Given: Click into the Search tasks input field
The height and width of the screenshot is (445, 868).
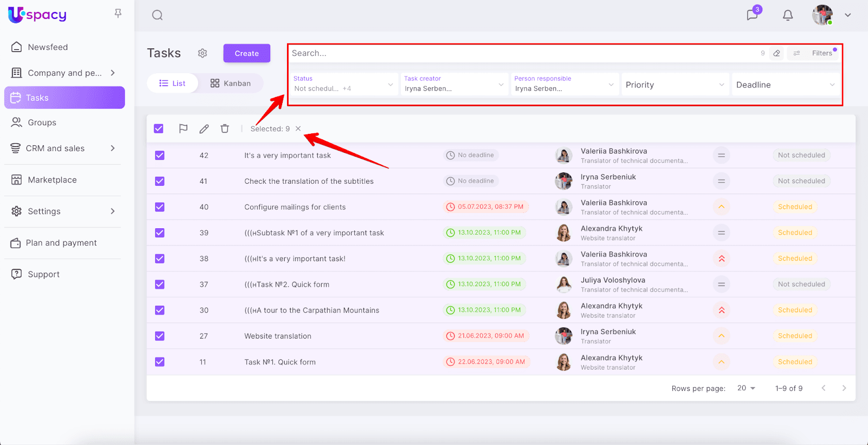Looking at the screenshot, I should [521, 53].
